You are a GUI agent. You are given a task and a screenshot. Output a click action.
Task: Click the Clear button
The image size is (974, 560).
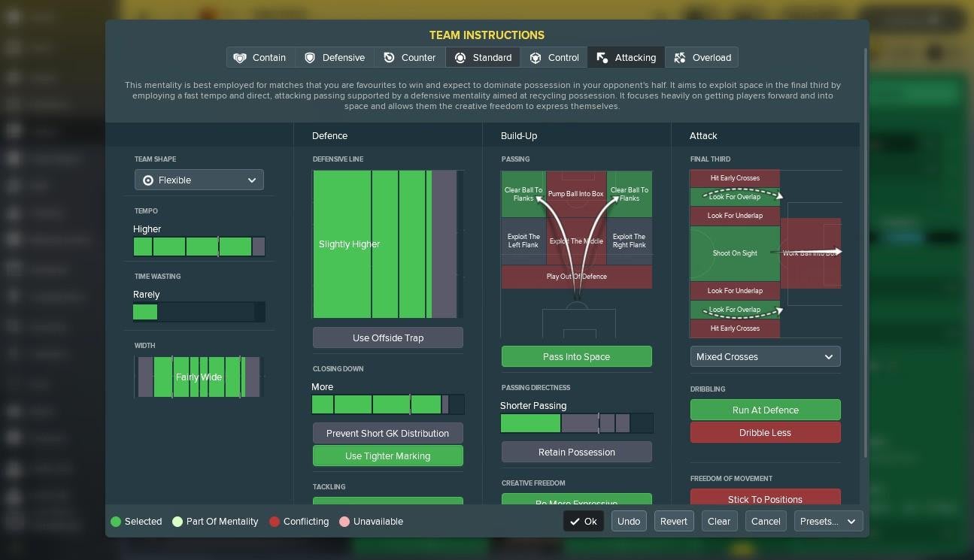click(x=718, y=522)
